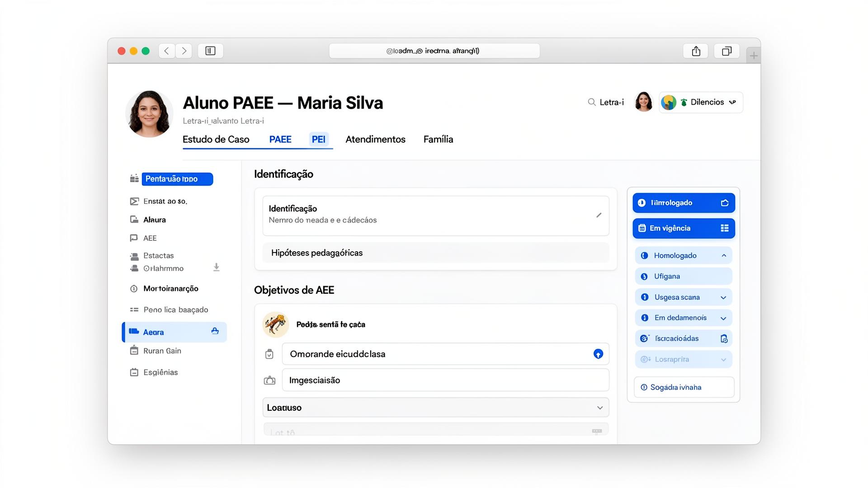The height and width of the screenshot is (488, 868).
Task: Click the Estactas sidebar item
Action: pos(158,256)
